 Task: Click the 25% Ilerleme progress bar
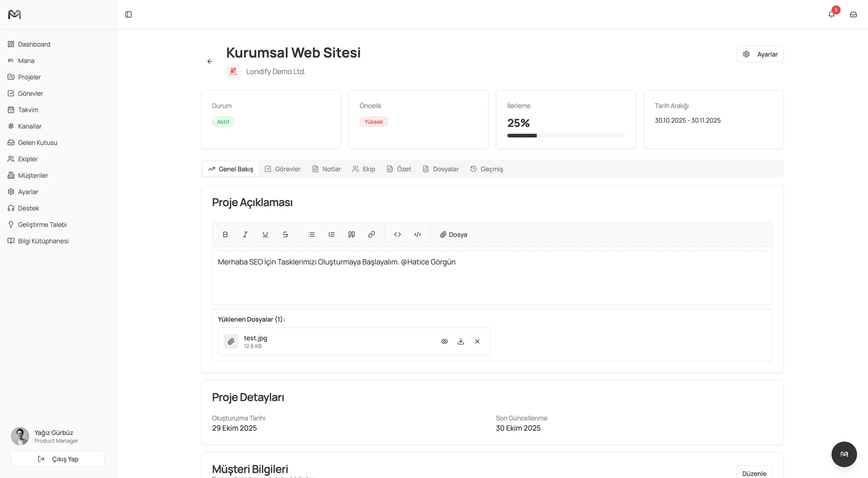[x=566, y=135]
